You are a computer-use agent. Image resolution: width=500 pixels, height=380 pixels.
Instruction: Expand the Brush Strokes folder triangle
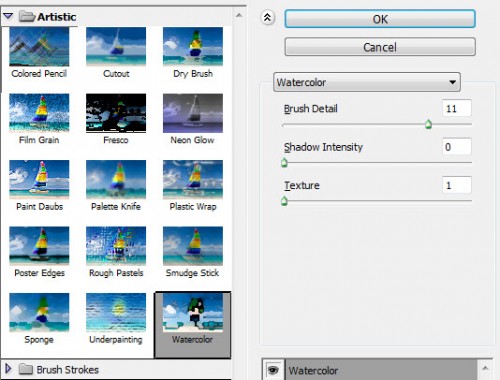8,369
